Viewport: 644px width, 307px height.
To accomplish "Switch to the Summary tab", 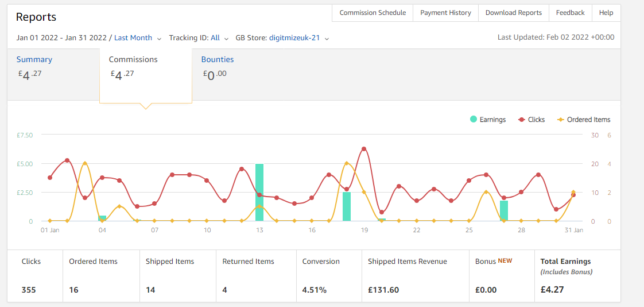I will (x=34, y=59).
